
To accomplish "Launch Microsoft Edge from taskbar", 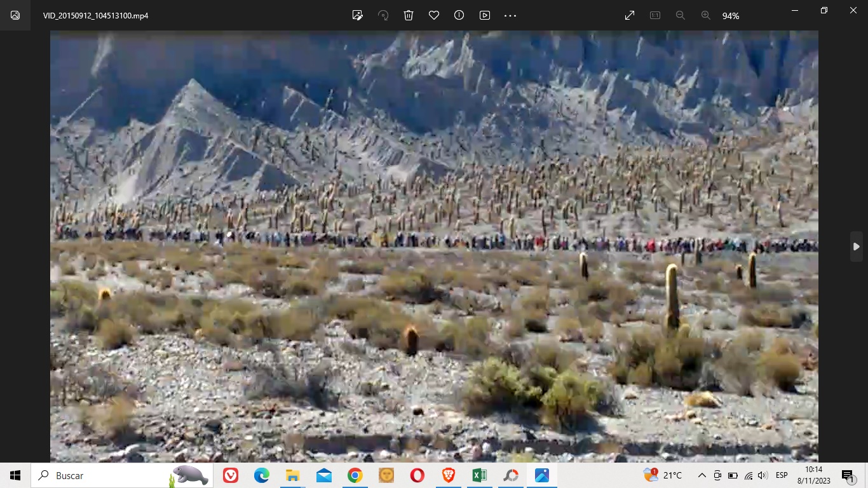I will 262,475.
